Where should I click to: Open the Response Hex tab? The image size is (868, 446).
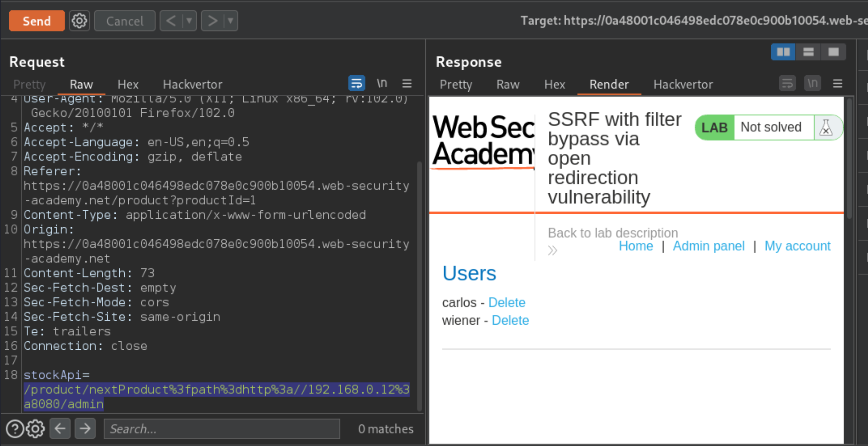(555, 84)
